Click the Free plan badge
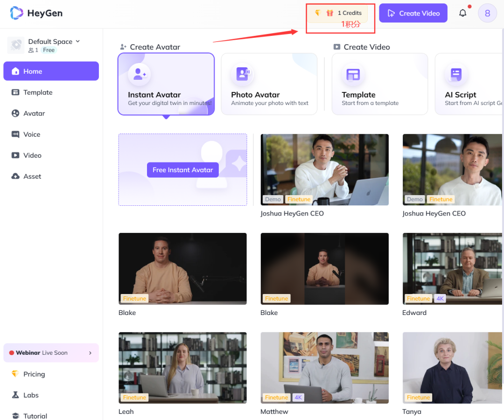 49,50
